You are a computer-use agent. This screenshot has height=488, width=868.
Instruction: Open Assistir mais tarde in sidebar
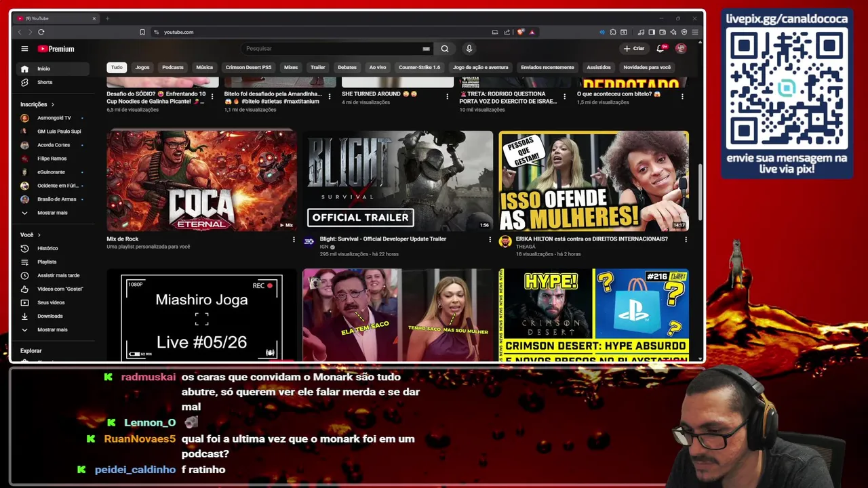click(x=53, y=275)
